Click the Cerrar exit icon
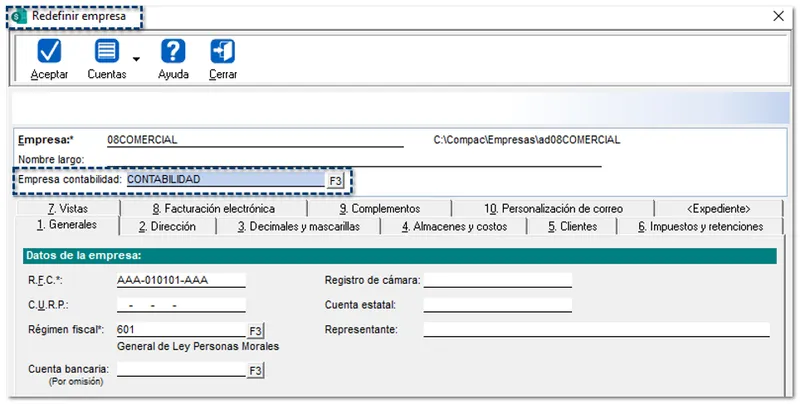 223,51
